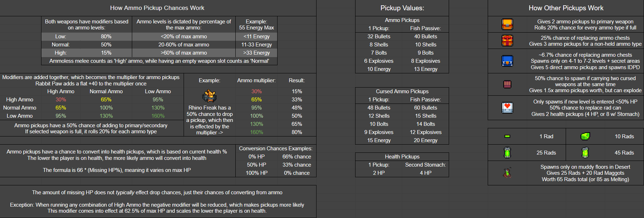Click the "Pickup Values:" header cell
The height and width of the screenshot is (218, 644).
coord(402,8)
